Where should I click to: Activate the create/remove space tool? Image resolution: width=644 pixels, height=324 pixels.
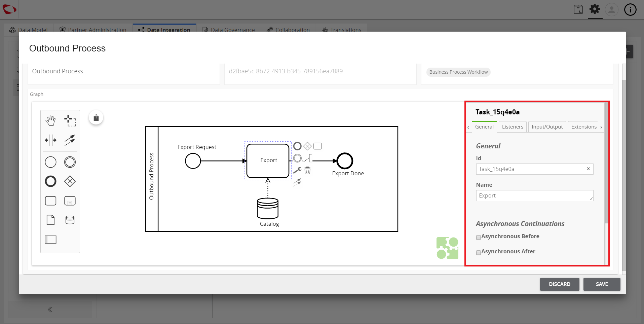click(50, 140)
